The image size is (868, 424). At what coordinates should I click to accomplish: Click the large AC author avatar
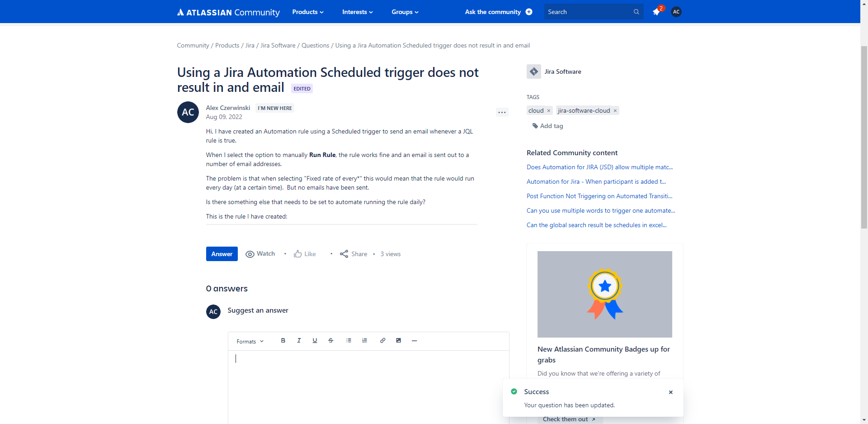[188, 112]
